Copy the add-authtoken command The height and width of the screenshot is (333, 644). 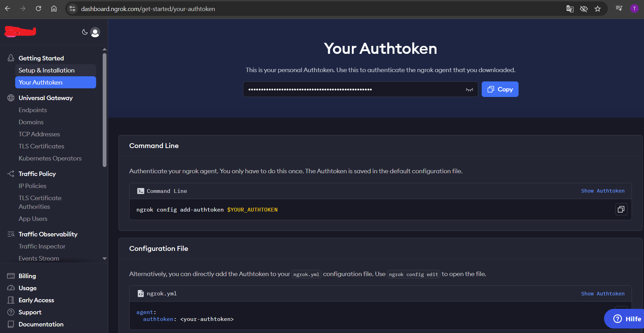click(x=621, y=209)
